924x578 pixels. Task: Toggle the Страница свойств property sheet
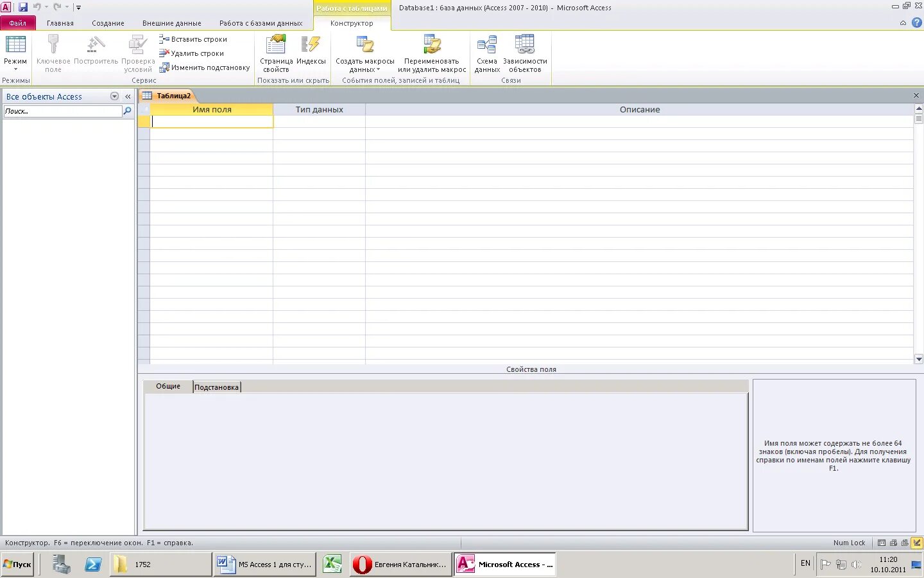[276, 53]
